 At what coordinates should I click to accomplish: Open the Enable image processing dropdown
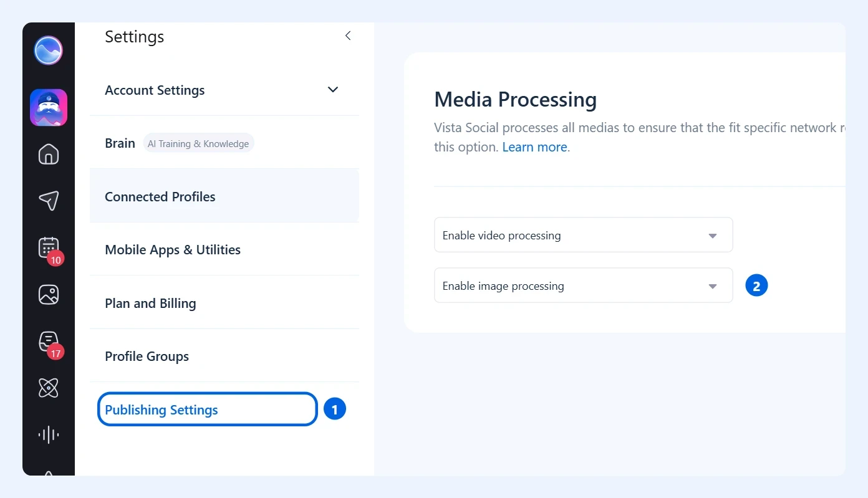584,285
